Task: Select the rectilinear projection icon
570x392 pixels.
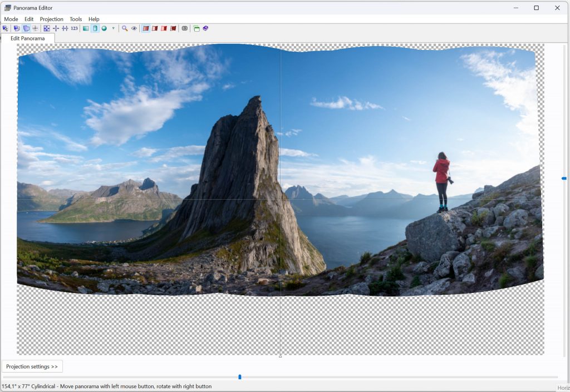Action: 86,28
